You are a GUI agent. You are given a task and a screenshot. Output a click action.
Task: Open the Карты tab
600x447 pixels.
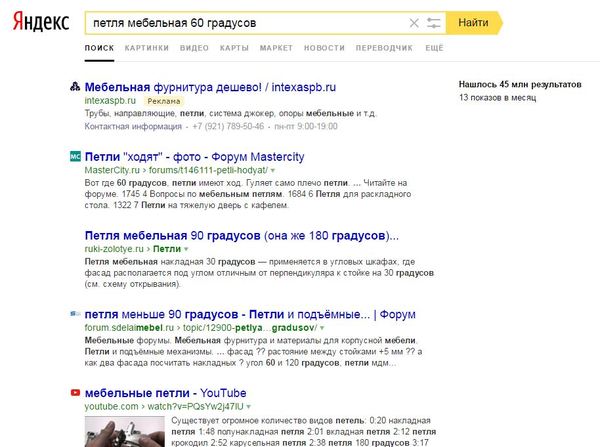point(234,48)
